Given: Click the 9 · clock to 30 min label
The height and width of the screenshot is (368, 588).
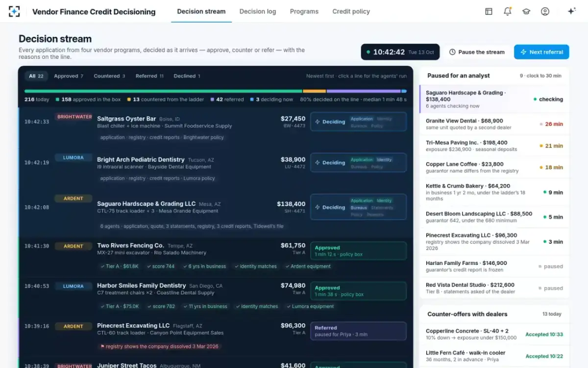Looking at the screenshot, I should (540, 76).
